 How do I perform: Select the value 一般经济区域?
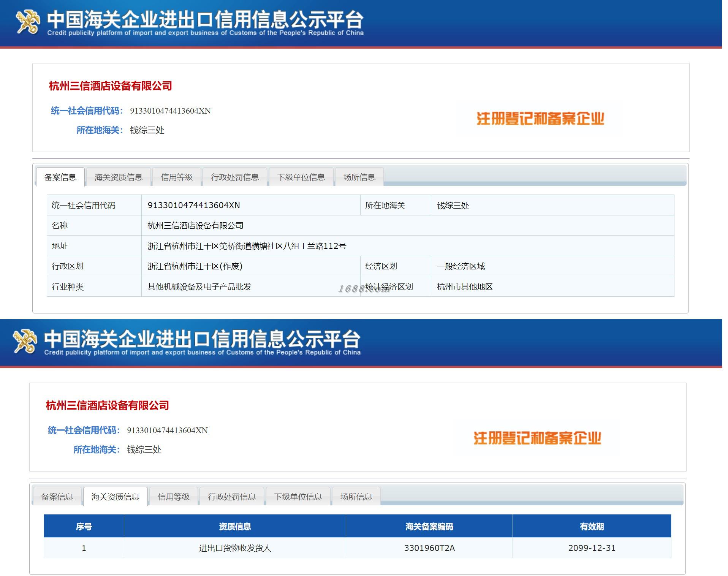pyautogui.click(x=461, y=266)
